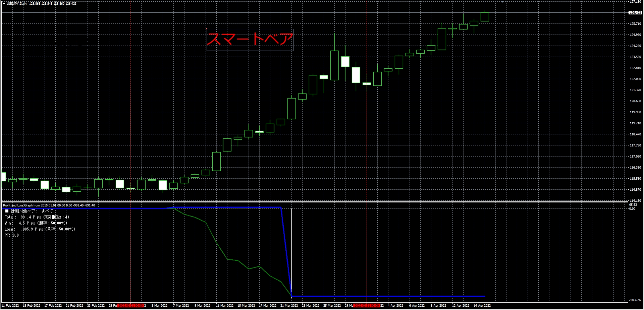The image size is (644, 310).
Task: Click the white vertical line in the profit graph
Action: pyautogui.click(x=291, y=251)
